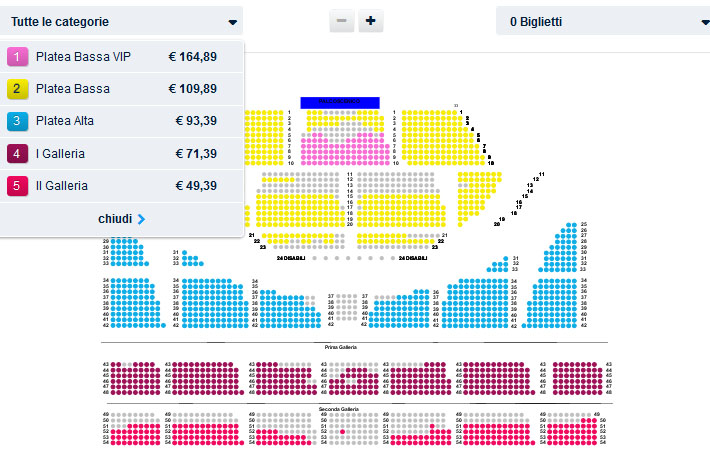Pick the lone red seat in center Seconda Galleria
Screen dimensions: 710x476
(x=342, y=432)
